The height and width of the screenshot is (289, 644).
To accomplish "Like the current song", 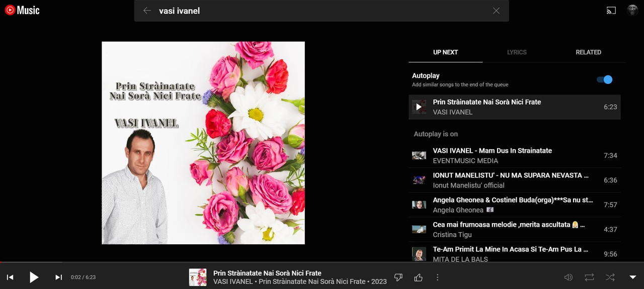I will point(418,277).
